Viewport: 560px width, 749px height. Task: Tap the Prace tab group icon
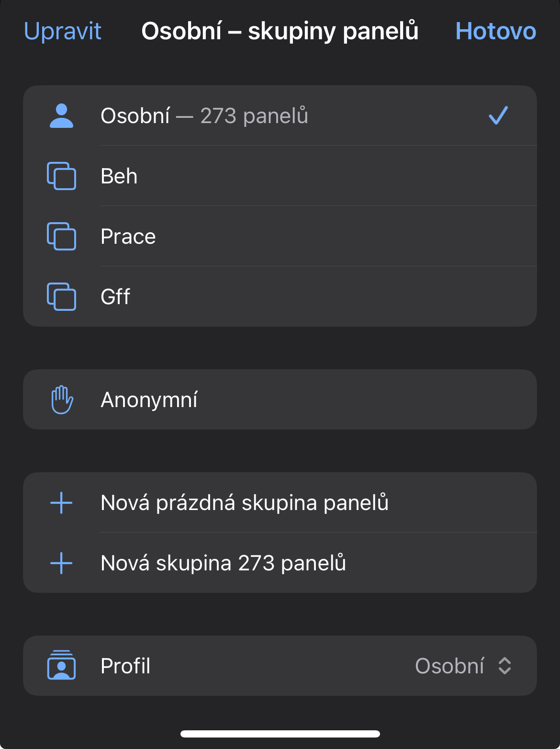point(61,237)
